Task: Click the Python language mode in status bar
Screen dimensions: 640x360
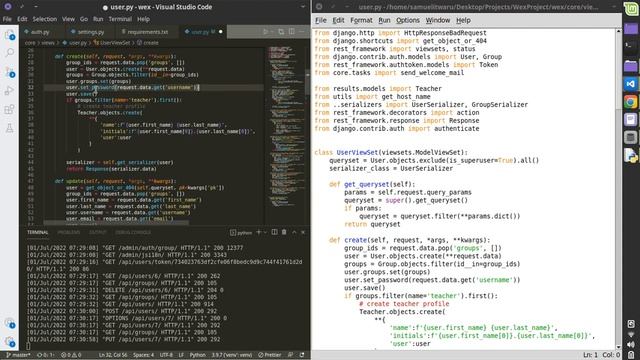Action: point(198,355)
